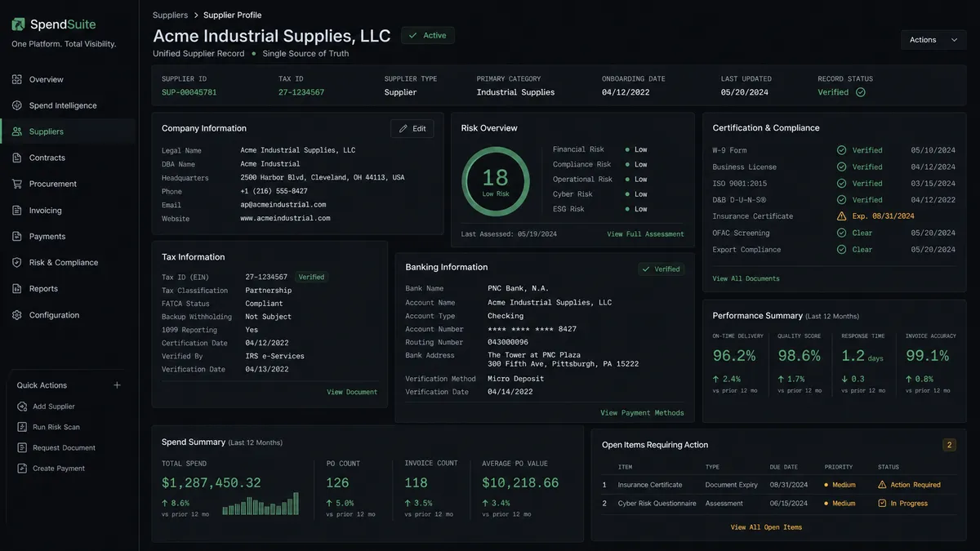
Task: Open the View Payment Methods link
Action: click(x=642, y=413)
